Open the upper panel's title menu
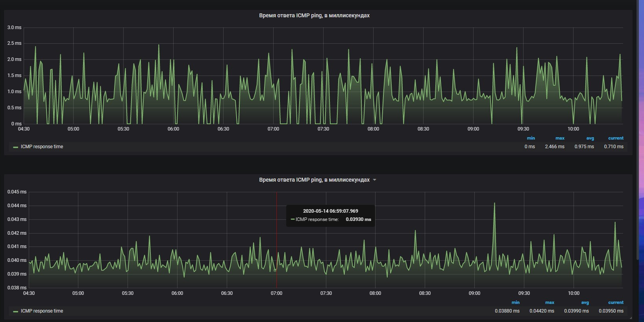Viewport: 644px width, 322px height. tap(314, 16)
